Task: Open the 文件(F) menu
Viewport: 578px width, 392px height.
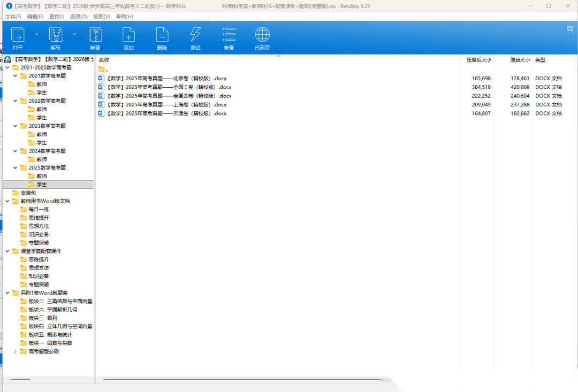Action: point(13,17)
